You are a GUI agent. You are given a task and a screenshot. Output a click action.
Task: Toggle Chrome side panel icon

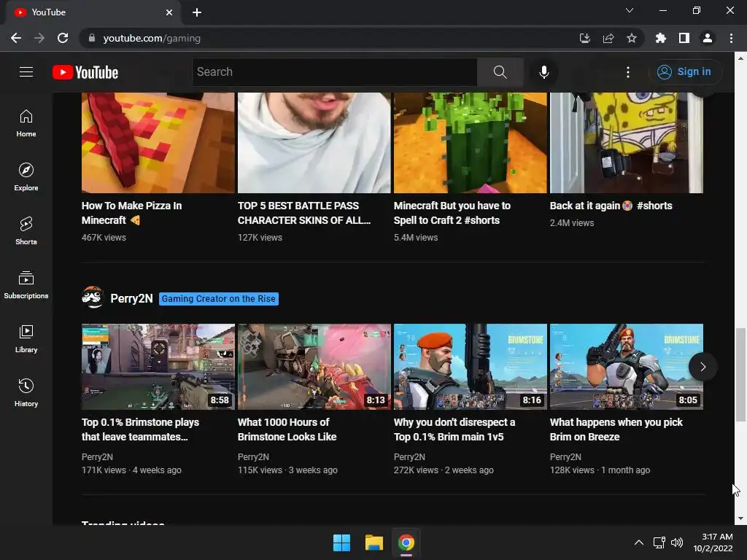[x=684, y=38]
